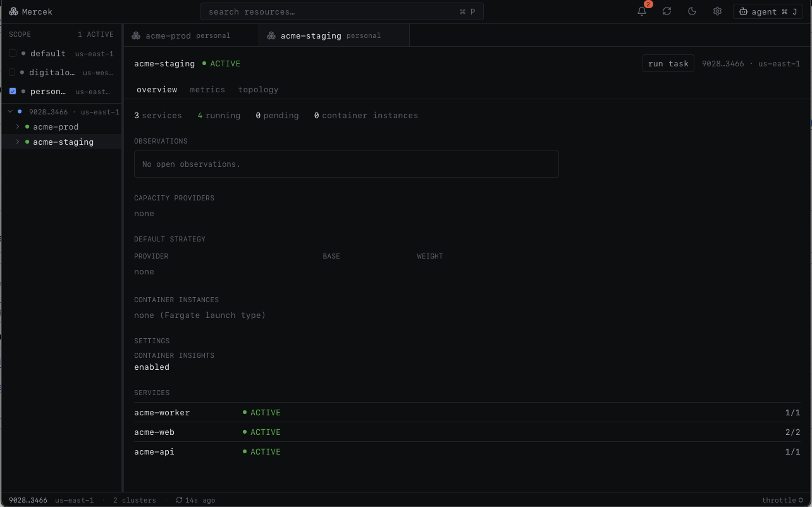Image resolution: width=812 pixels, height=507 pixels.
Task: Open settings via the gear icon
Action: coord(717,11)
